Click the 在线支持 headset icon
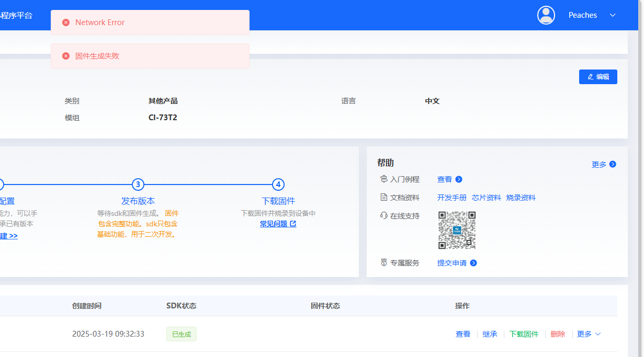Viewport: 644px width, 357px height. 383,215
